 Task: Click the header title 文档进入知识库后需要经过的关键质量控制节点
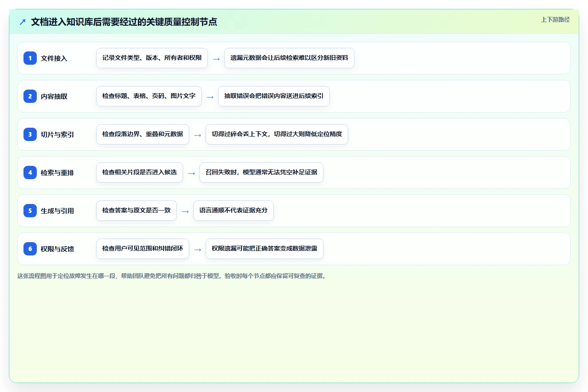coord(124,22)
